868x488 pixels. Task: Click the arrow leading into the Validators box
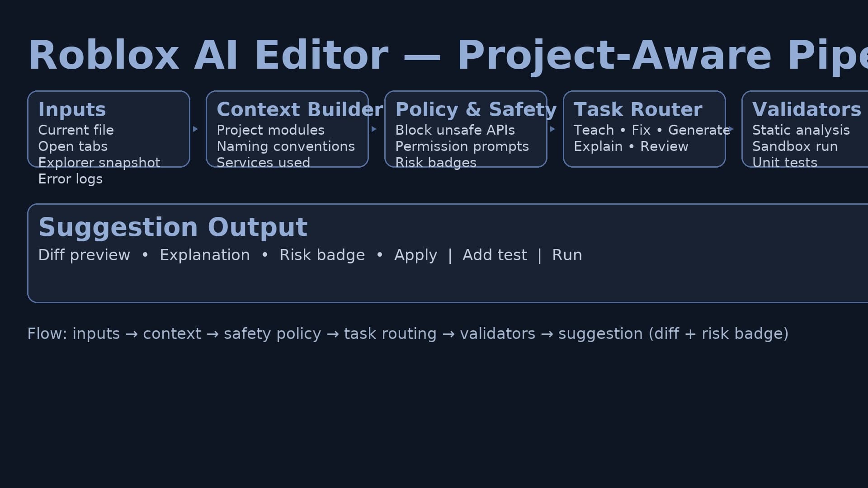(x=731, y=129)
